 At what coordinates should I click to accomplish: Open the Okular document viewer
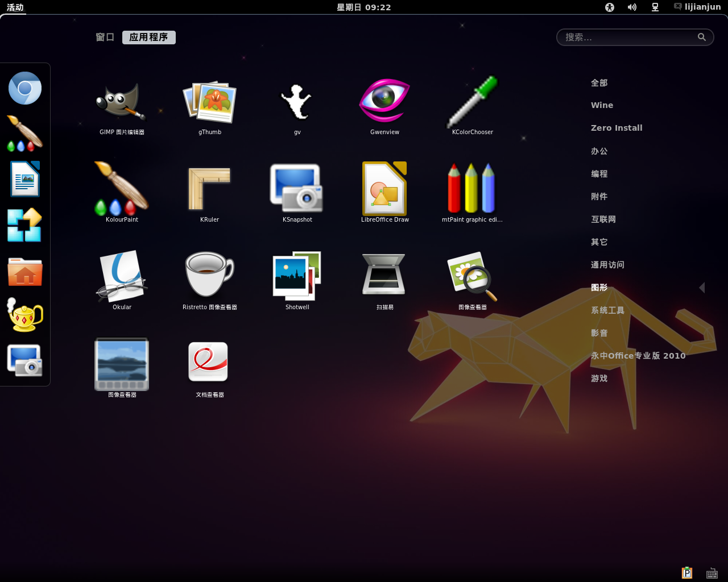[x=122, y=280]
